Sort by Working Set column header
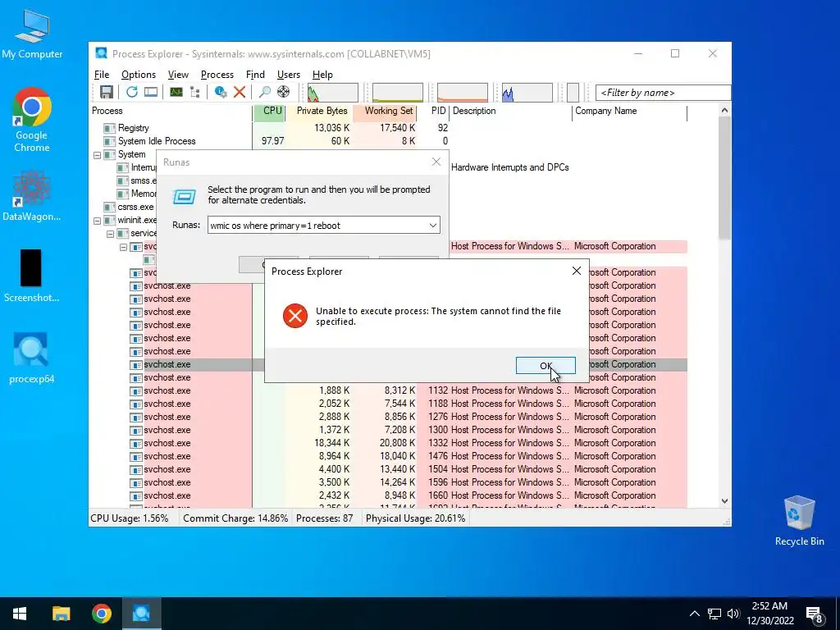 click(x=385, y=111)
